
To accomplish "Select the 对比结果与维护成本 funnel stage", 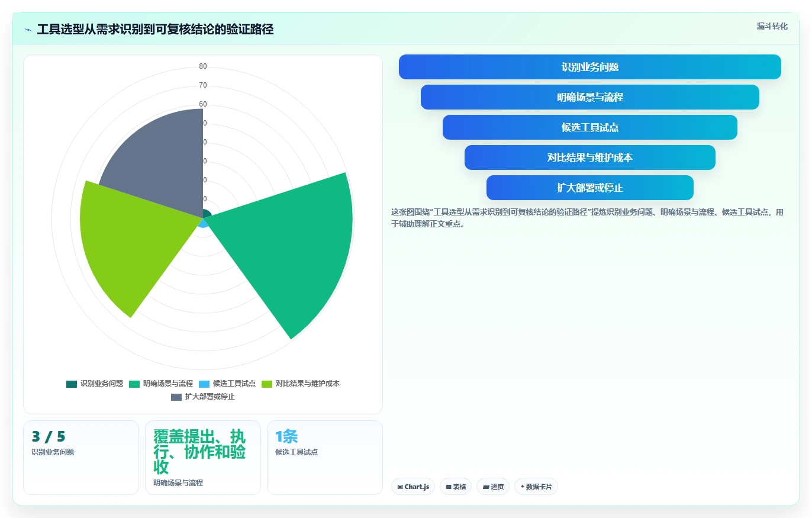I will 590,157.
